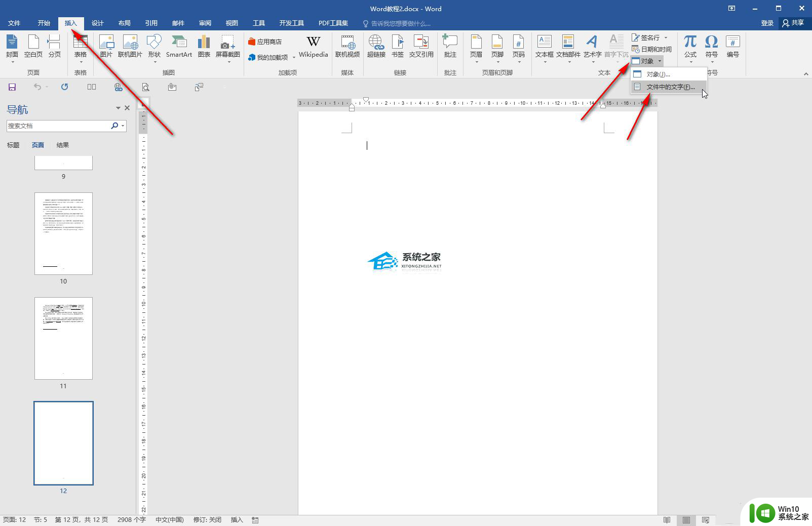Insert date and time
The image size is (812, 526).
coord(651,49)
